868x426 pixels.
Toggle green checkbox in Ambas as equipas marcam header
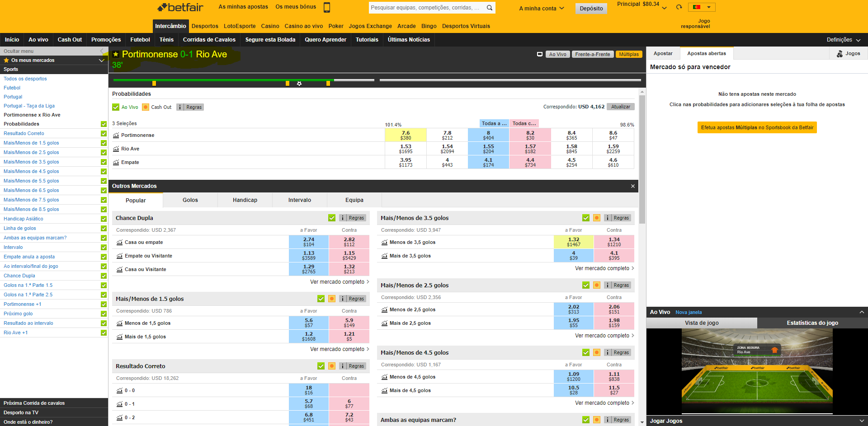click(586, 420)
